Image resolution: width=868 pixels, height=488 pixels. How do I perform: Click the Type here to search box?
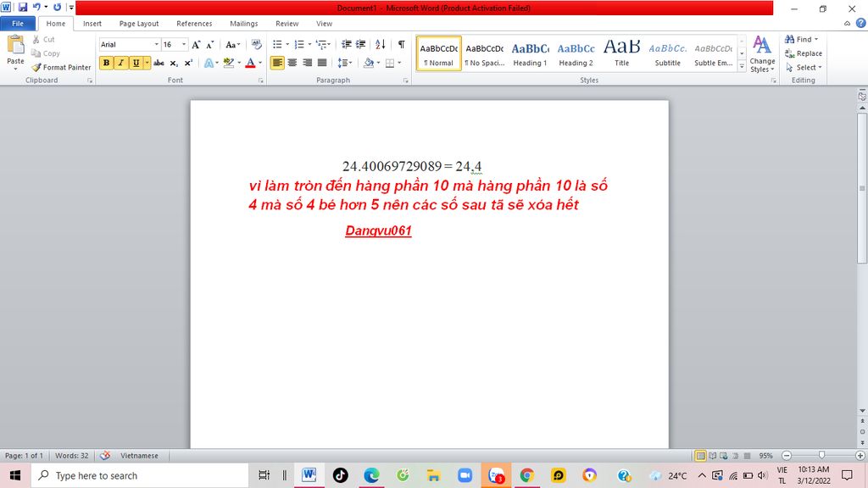click(140, 475)
